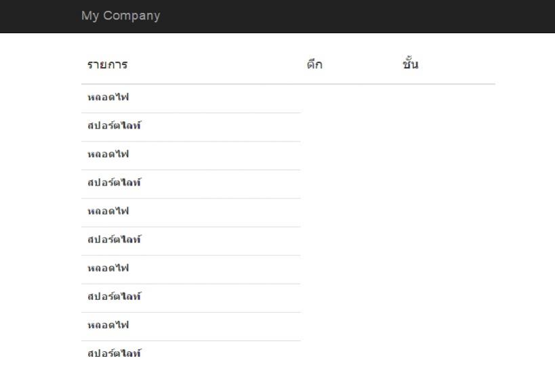
Task: Click the ตึก column header
Action: click(314, 65)
